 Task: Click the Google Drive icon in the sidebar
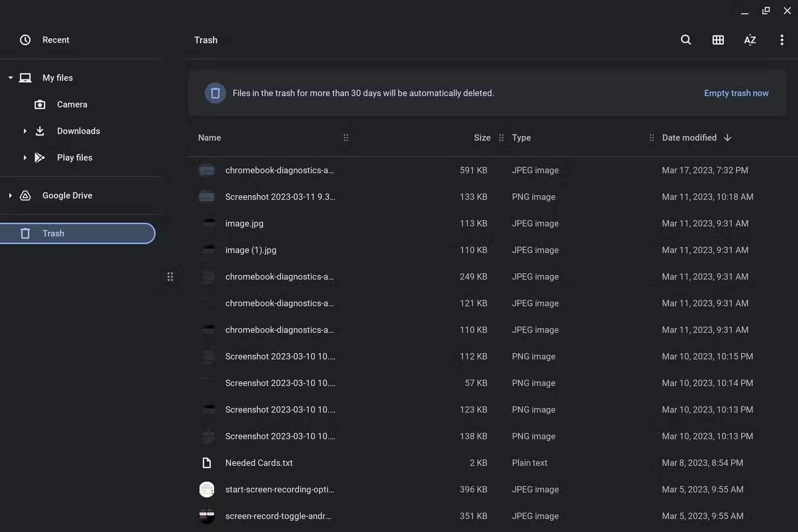coord(25,195)
